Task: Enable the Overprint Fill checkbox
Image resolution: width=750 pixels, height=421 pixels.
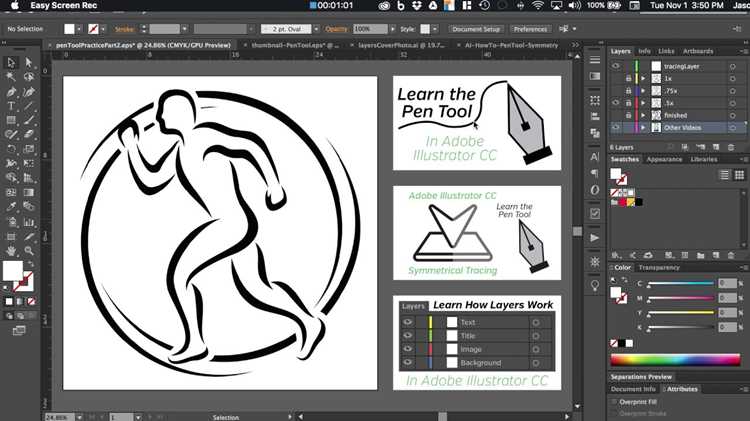Action: pyautogui.click(x=614, y=402)
